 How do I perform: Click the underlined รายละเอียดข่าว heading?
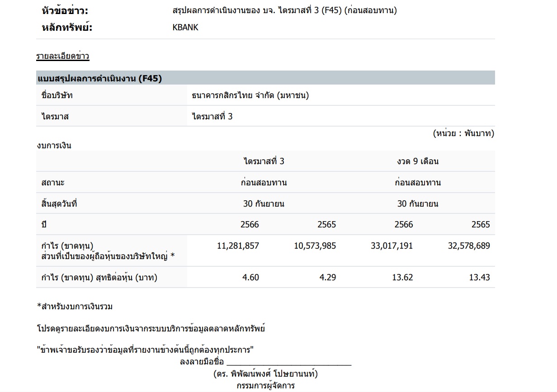pos(63,57)
